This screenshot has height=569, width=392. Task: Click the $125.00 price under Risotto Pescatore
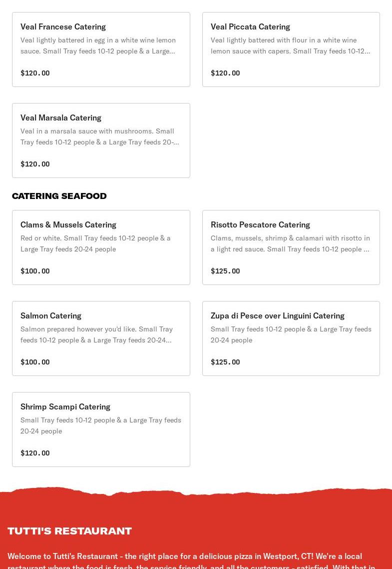click(x=225, y=271)
